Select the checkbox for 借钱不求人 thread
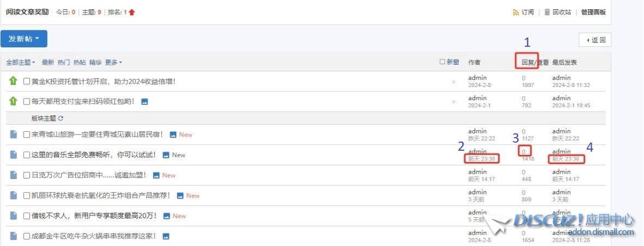Screen dimensions: 644x246 pos(27,216)
